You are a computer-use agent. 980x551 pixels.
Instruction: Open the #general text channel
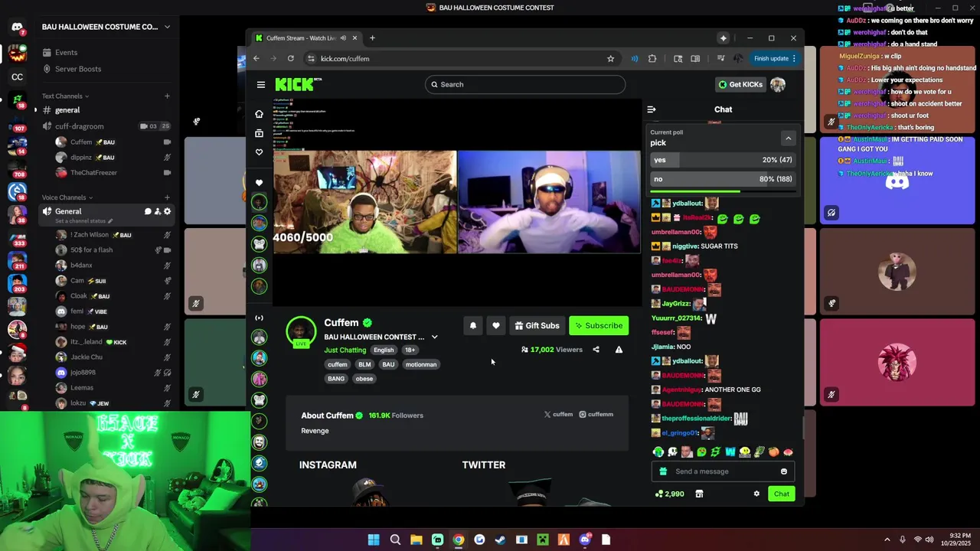[106, 110]
